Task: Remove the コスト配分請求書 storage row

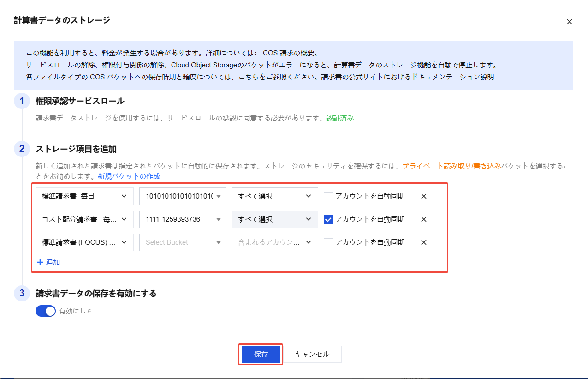Action: click(x=424, y=219)
